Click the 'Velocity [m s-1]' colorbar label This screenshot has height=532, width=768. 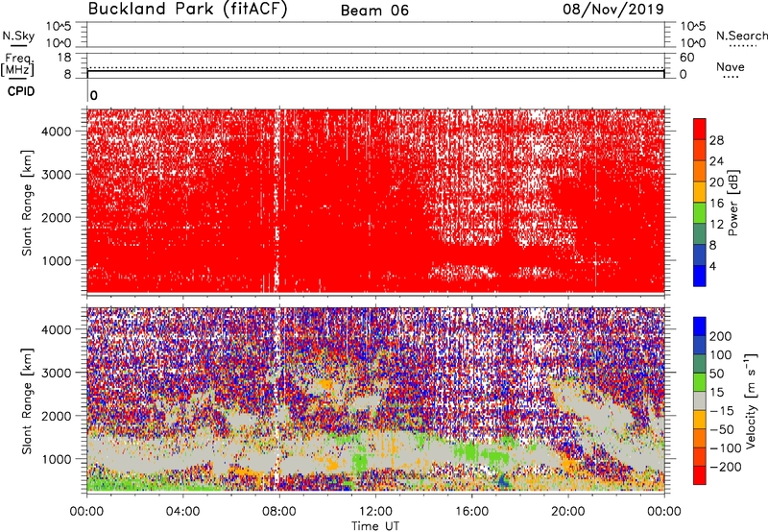click(x=751, y=400)
